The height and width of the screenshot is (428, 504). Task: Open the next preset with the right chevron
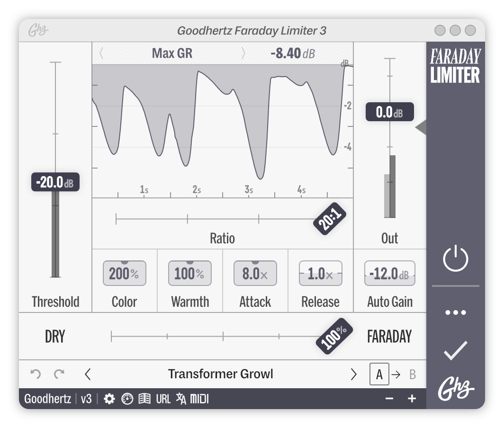[353, 374]
